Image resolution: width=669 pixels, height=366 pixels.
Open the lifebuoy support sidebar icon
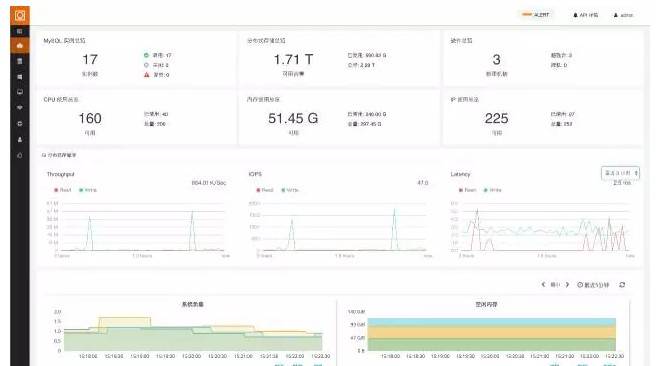pos(20,124)
